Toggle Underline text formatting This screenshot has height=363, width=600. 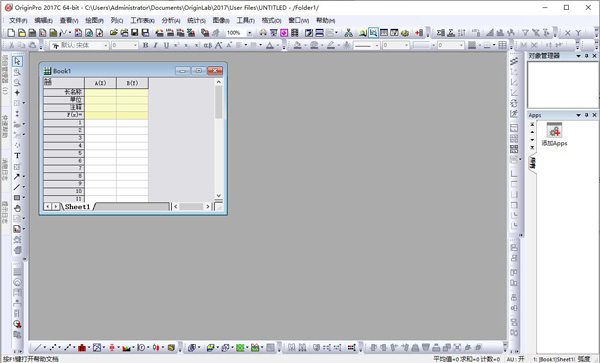pos(166,46)
